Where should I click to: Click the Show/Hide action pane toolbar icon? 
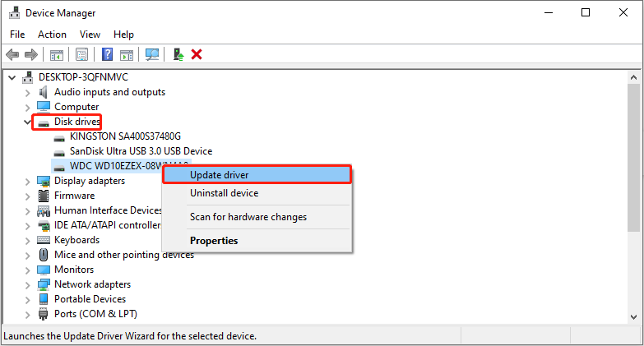[127, 54]
